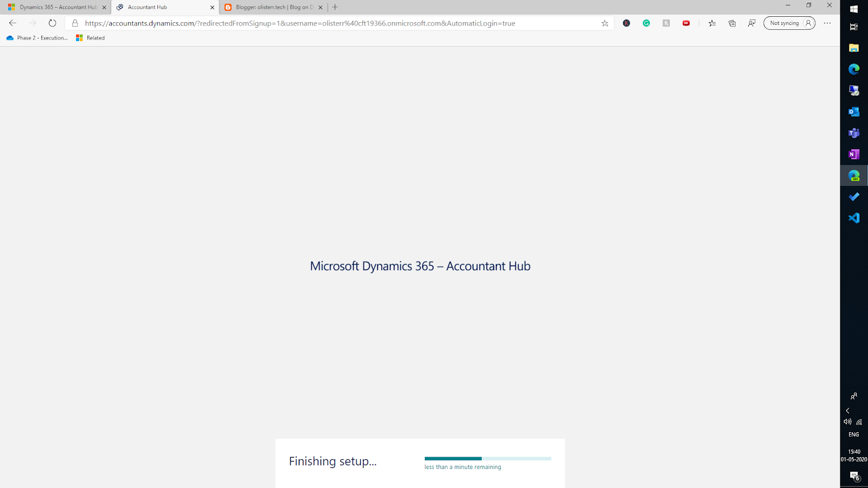This screenshot has height=488, width=868.
Task: Open the Phase 2 - Execution bookmark
Action: coord(37,38)
